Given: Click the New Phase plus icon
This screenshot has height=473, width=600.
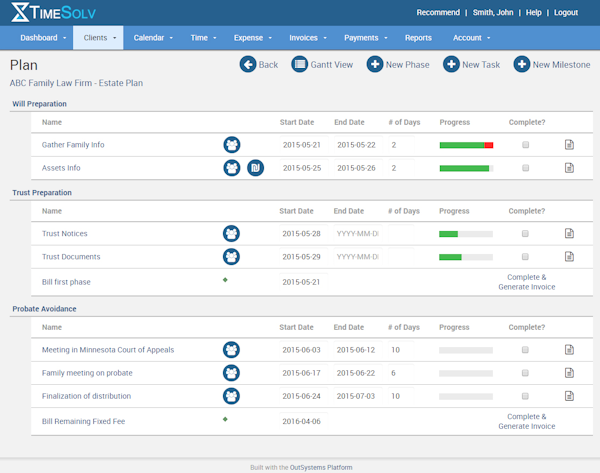Looking at the screenshot, I should 375,64.
